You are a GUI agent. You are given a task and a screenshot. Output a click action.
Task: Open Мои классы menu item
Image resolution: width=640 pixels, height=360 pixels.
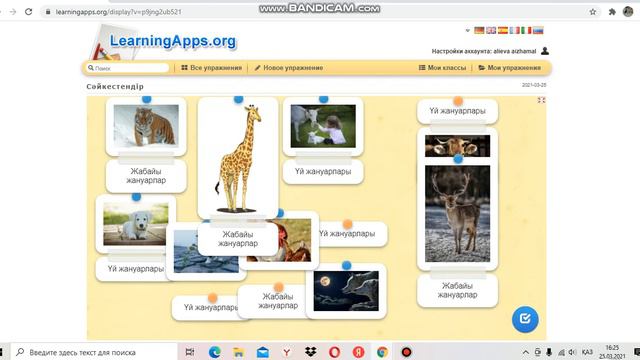tap(442, 68)
